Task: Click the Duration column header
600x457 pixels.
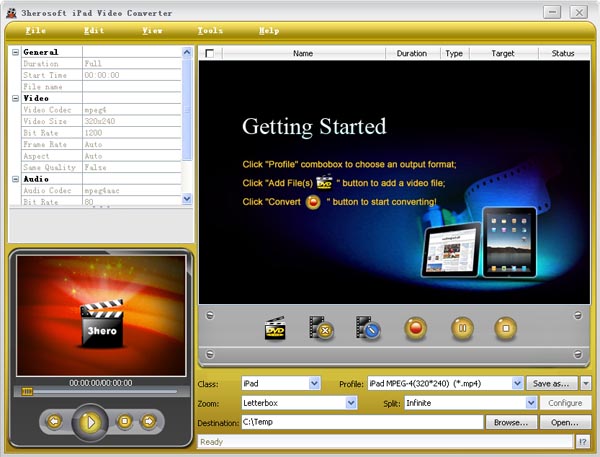Action: (412, 53)
